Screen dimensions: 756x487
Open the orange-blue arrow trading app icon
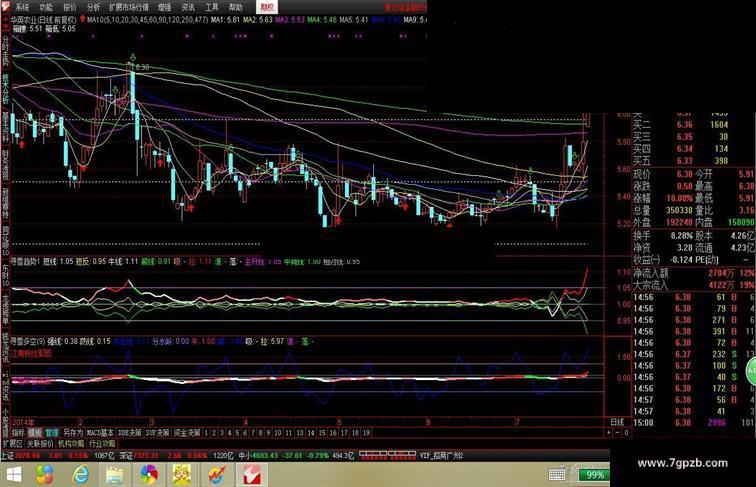coord(217,475)
